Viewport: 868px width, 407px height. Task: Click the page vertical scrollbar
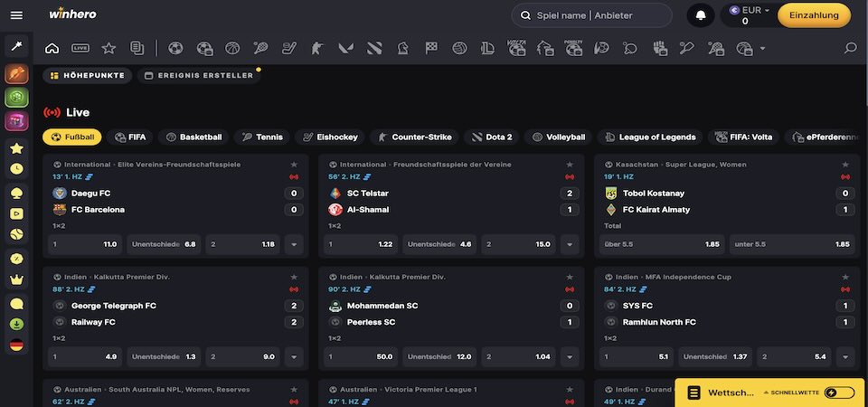pos(865,55)
